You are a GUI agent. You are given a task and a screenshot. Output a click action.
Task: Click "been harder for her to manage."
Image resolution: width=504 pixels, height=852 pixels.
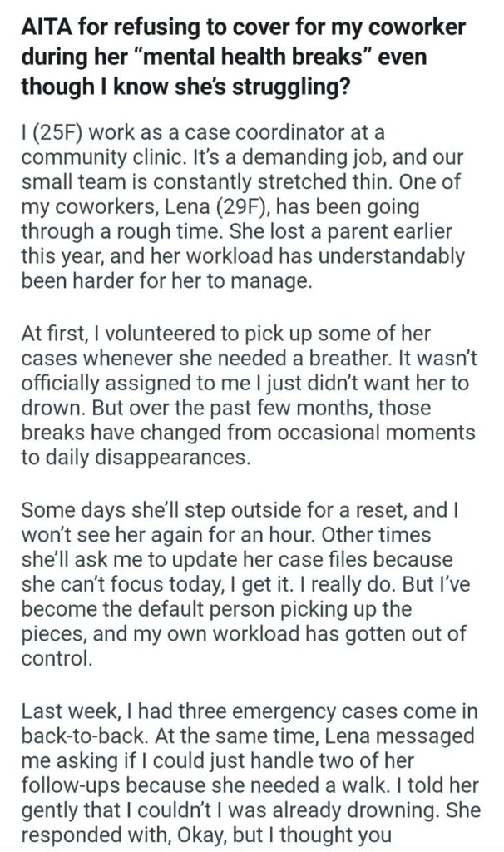(x=166, y=282)
